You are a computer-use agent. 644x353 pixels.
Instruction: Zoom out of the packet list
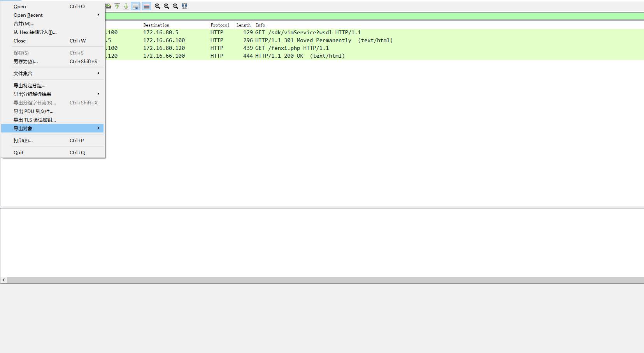pyautogui.click(x=166, y=6)
